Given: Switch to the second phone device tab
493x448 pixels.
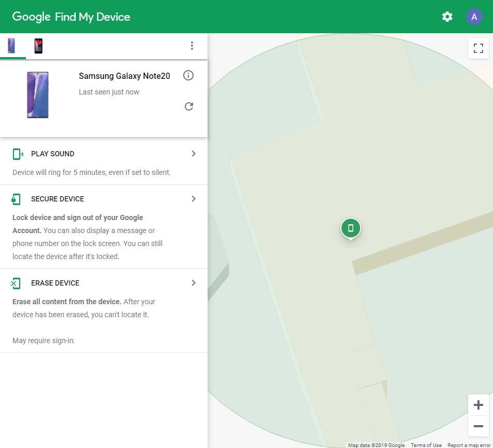Looking at the screenshot, I should 38,46.
